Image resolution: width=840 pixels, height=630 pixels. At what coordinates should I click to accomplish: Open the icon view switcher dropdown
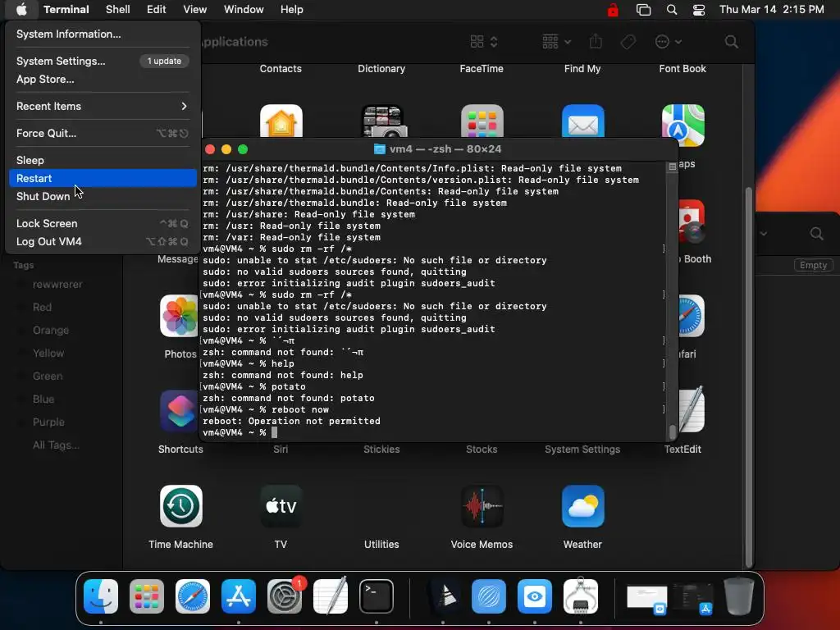pos(484,41)
